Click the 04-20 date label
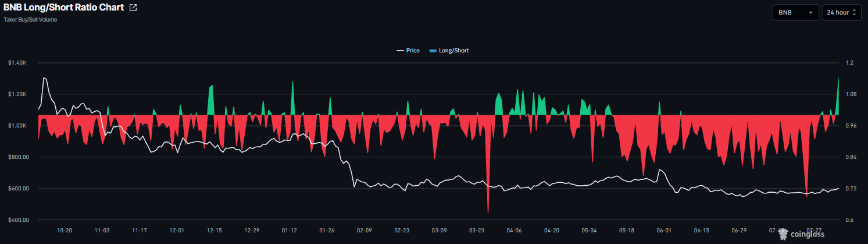 pos(552,231)
